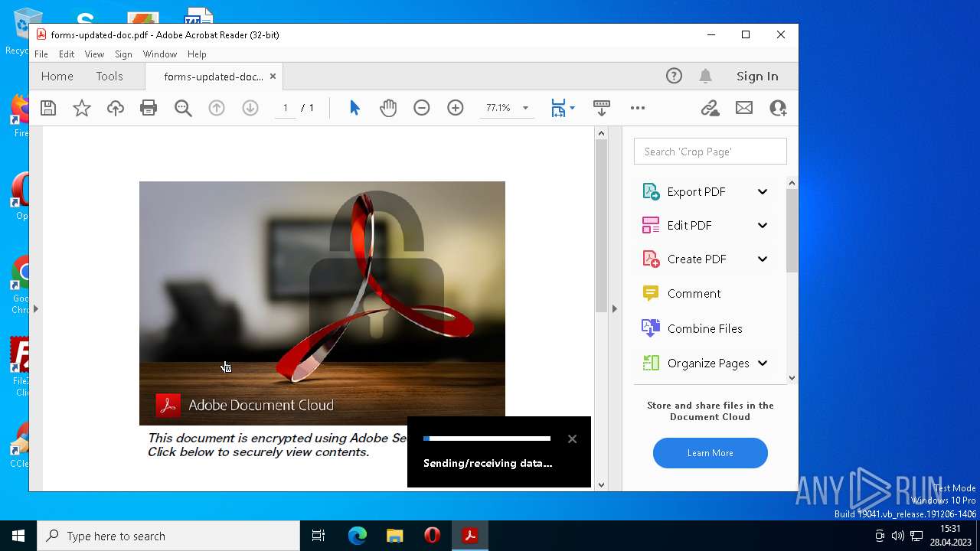Open File Explorer from taskbar

coord(394,536)
